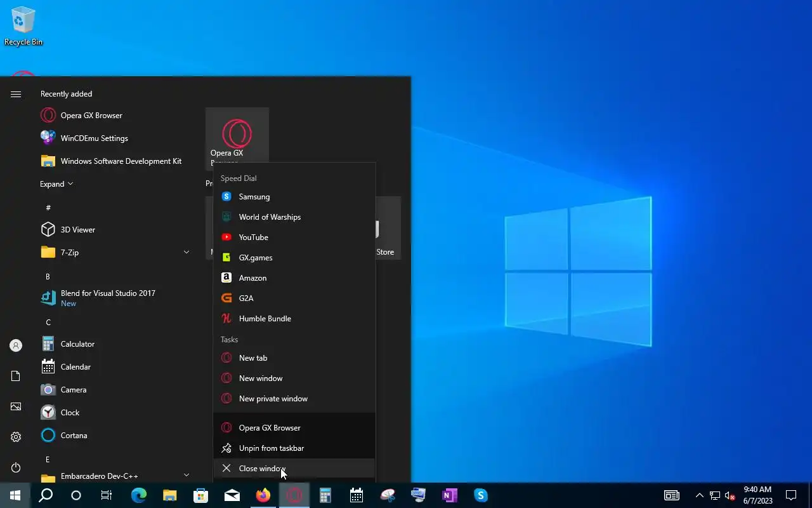Open YouTube from the Speed Dial list
This screenshot has height=508, width=812.
tap(294, 237)
